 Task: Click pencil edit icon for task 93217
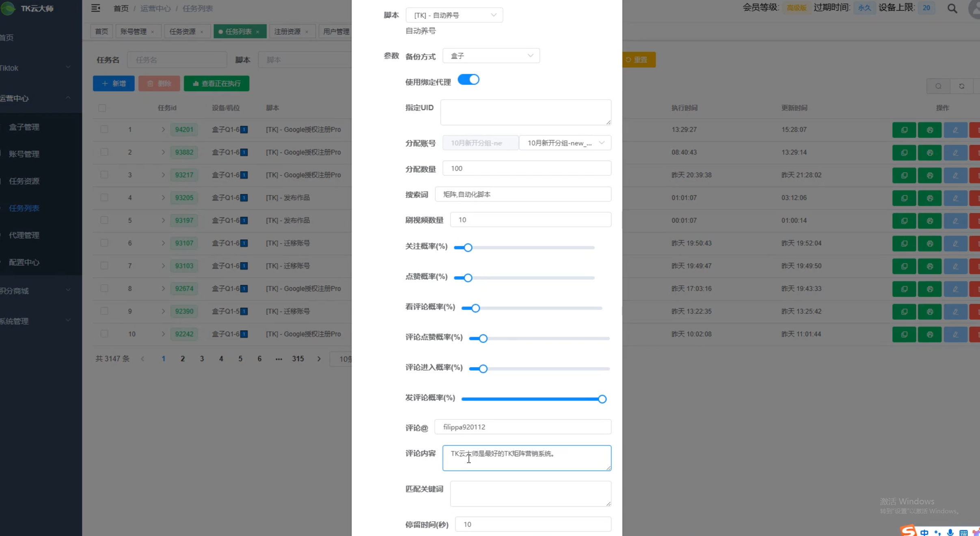point(955,175)
